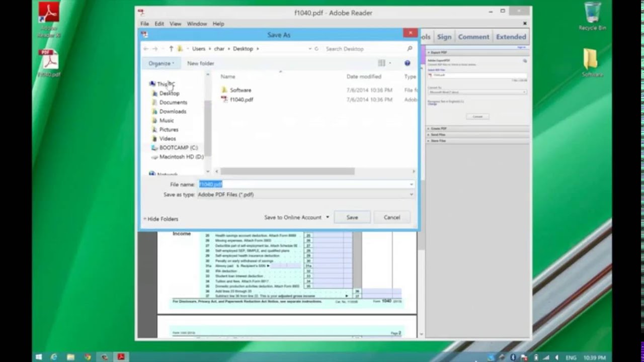Open the Recycle Bin on desktop

(592, 17)
